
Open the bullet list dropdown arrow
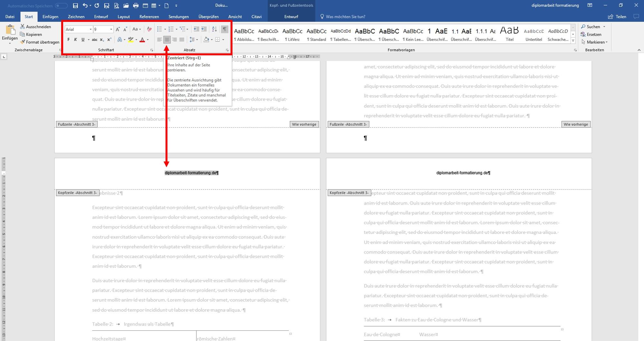click(165, 30)
